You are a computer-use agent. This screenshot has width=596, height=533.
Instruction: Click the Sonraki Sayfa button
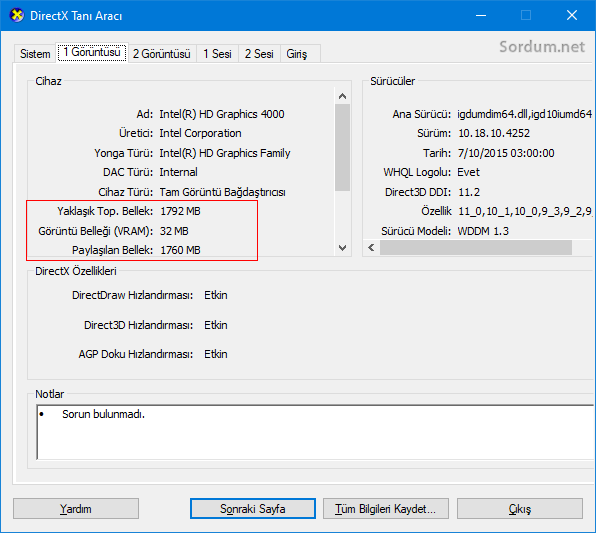[253, 509]
